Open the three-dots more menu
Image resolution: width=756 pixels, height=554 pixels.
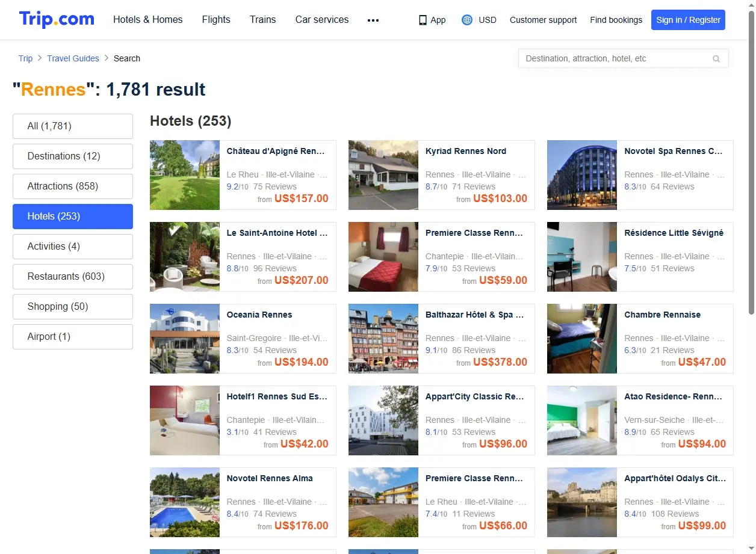pyautogui.click(x=373, y=20)
